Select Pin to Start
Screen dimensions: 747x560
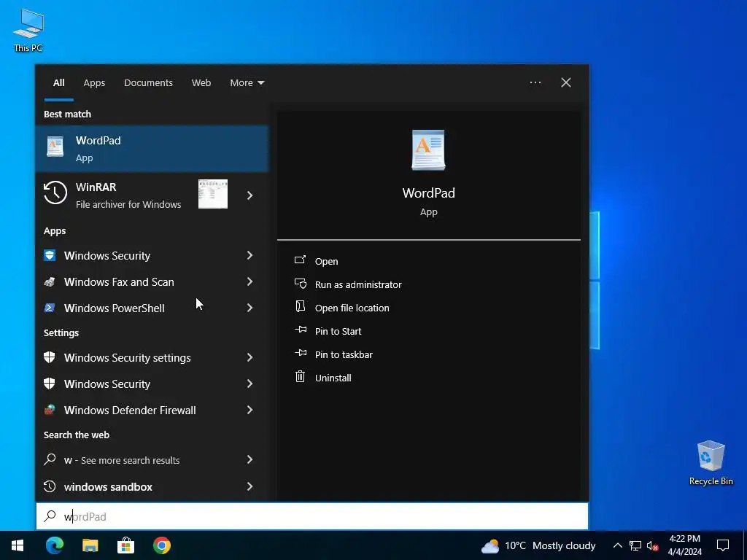click(x=338, y=331)
